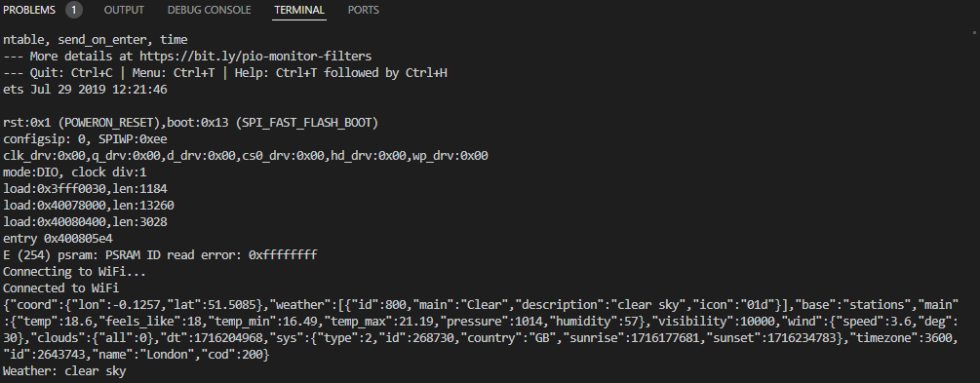Click the 'Connecting to WiFi...' line

click(64, 272)
